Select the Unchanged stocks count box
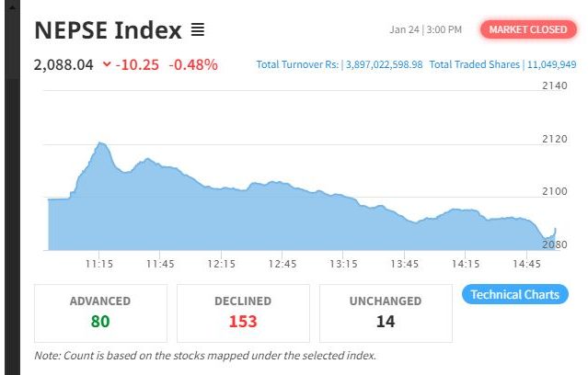The width and height of the screenshot is (588, 375). click(386, 312)
